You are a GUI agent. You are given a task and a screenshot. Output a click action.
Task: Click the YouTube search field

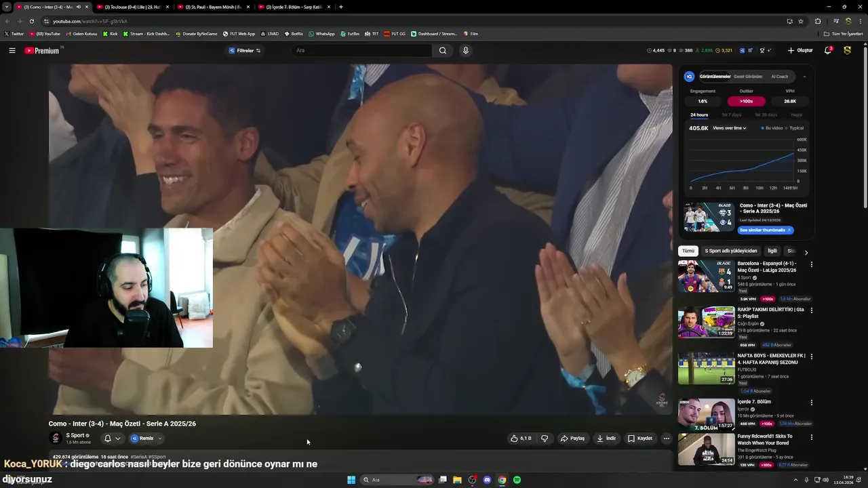click(x=361, y=50)
